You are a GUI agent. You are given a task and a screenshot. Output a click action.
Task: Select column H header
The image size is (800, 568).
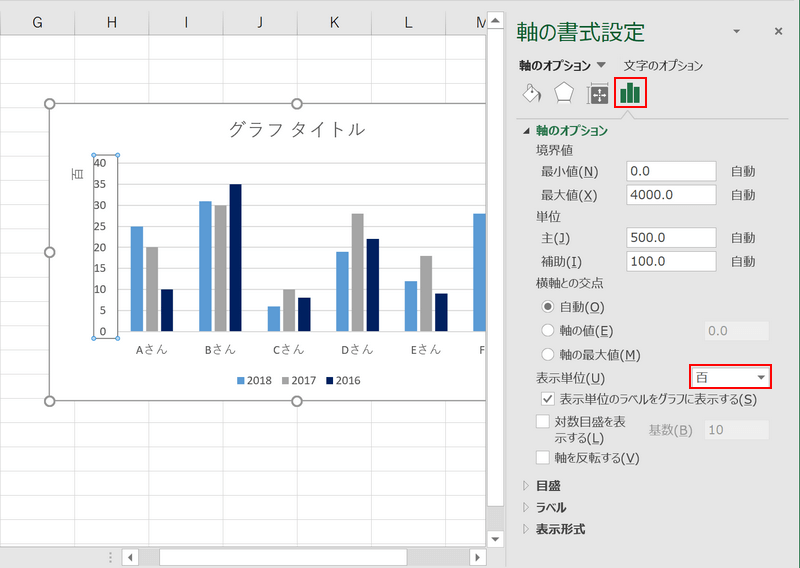pos(112,22)
